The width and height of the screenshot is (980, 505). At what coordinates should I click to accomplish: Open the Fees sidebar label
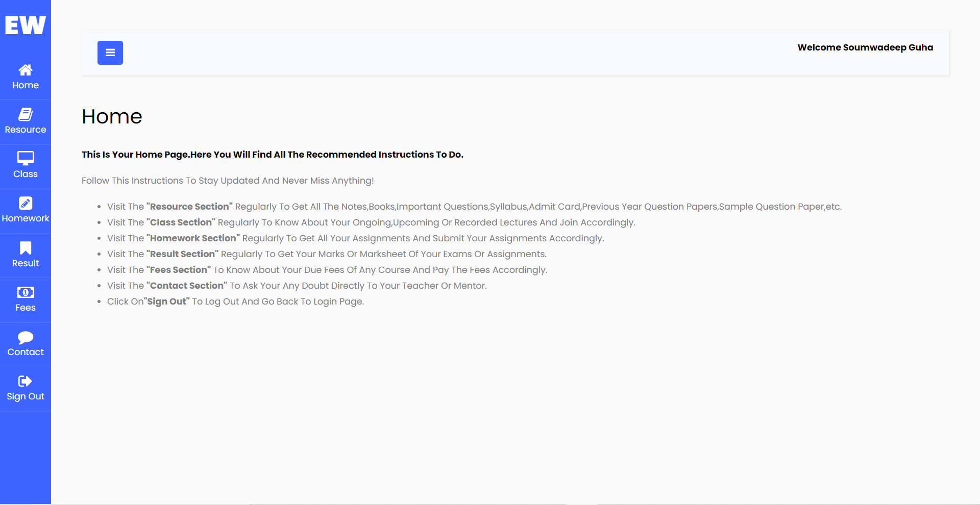coord(26,308)
